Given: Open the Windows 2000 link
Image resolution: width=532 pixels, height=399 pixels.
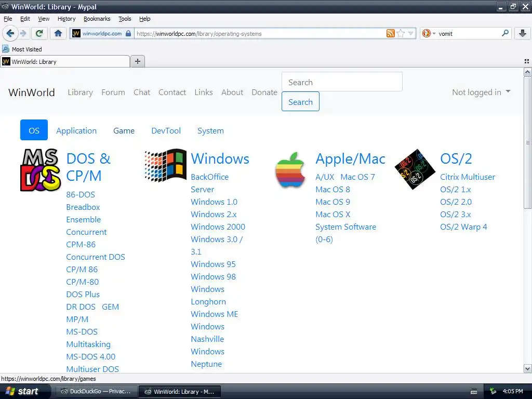Looking at the screenshot, I should tap(218, 227).
